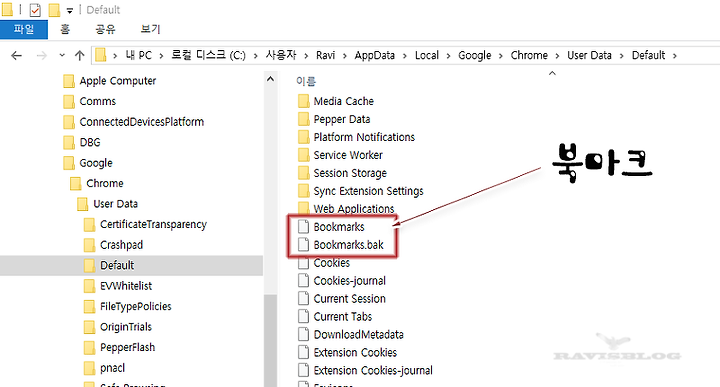720x387 pixels.
Task: Sort by the 이름 column header
Action: pyautogui.click(x=306, y=82)
